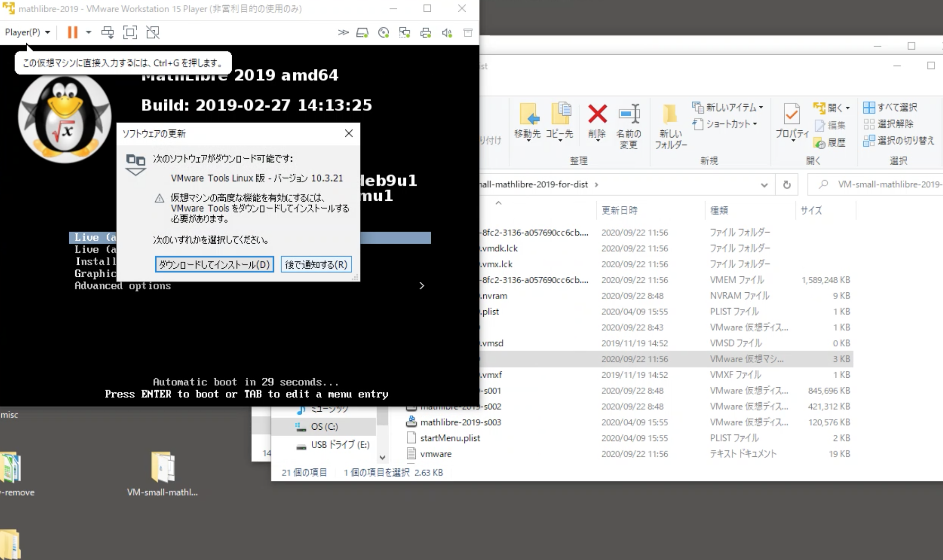Viewport: 943px width, 560px height.
Task: Select the .nvram file row
Action: click(667, 296)
